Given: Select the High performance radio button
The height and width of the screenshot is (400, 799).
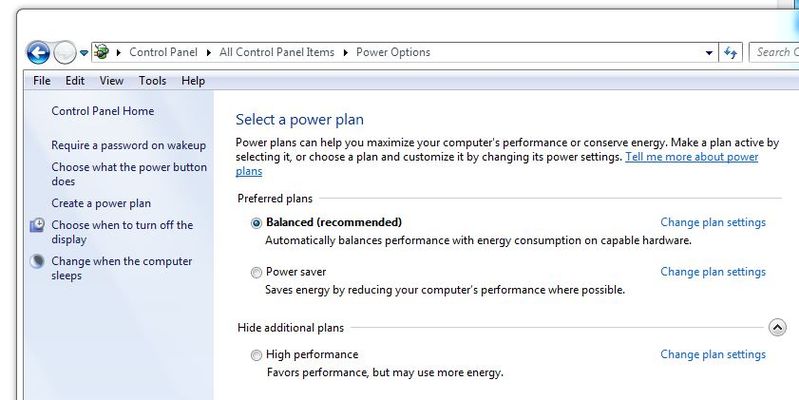Looking at the screenshot, I should tap(256, 355).
